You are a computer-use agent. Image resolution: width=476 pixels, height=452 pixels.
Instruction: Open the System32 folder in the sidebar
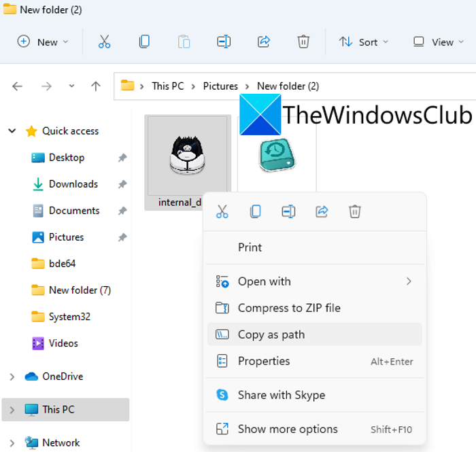(x=69, y=317)
